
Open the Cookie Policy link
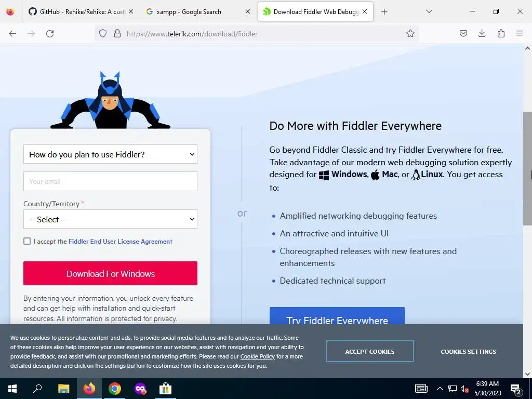pyautogui.click(x=258, y=356)
